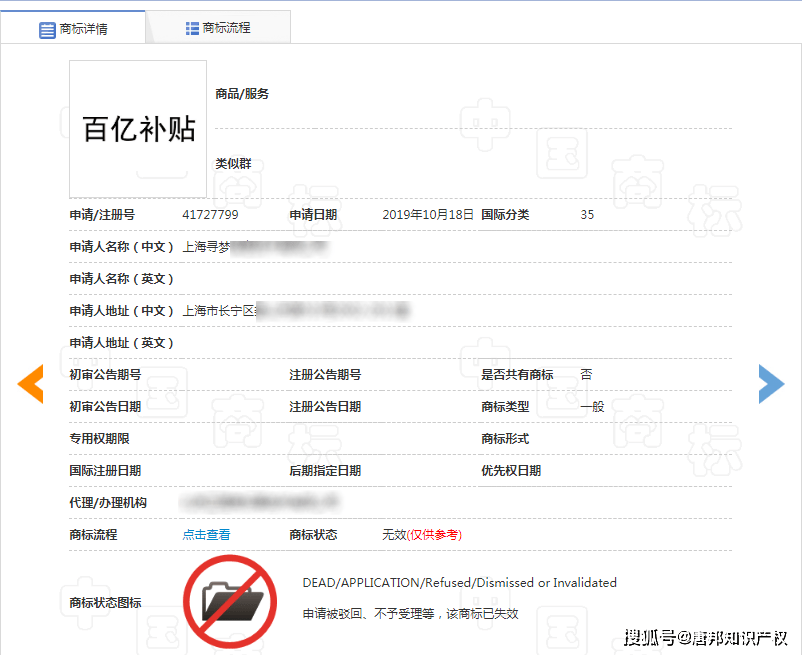Go to previous trademark with orange arrow
Viewport: 804px width, 655px height.
click(x=30, y=384)
